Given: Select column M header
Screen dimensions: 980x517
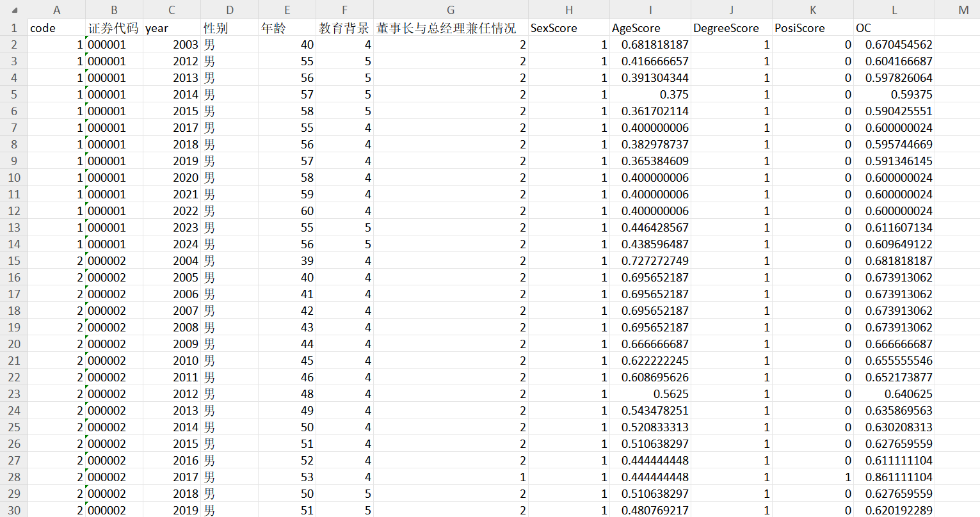Looking at the screenshot, I should [x=957, y=10].
